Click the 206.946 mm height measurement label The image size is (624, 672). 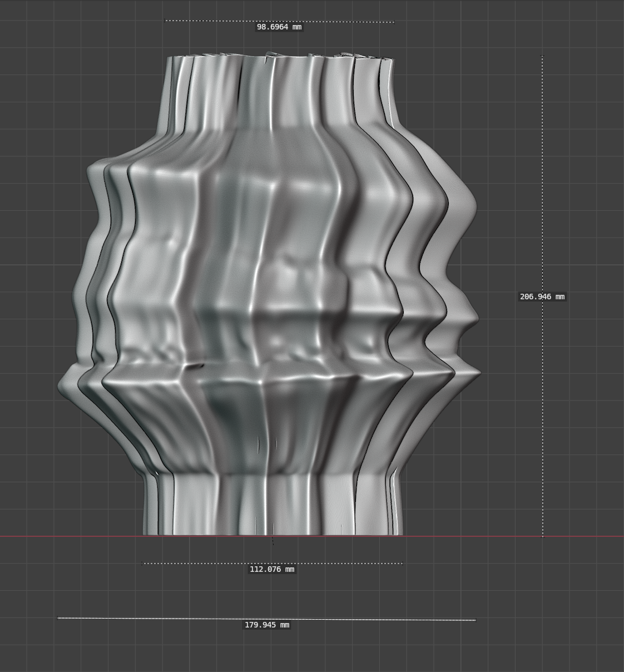pos(542,297)
